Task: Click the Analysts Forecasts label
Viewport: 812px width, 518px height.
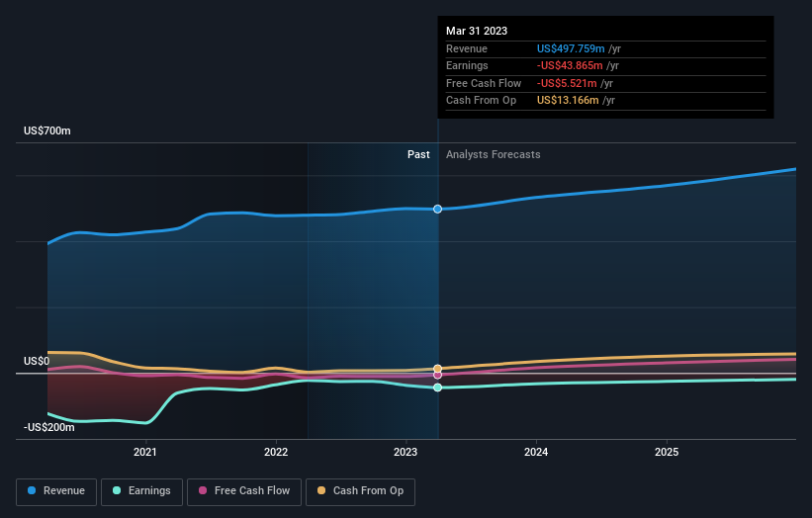Action: (493, 155)
